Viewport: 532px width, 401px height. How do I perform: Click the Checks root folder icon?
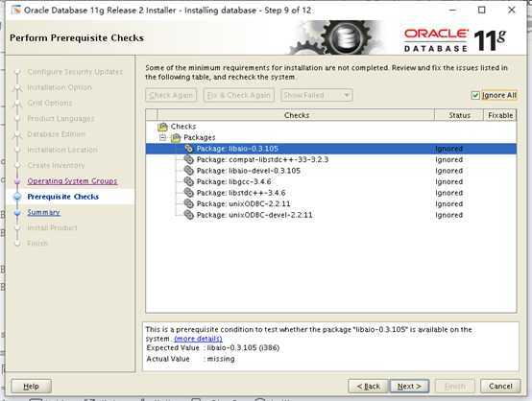[x=163, y=127]
